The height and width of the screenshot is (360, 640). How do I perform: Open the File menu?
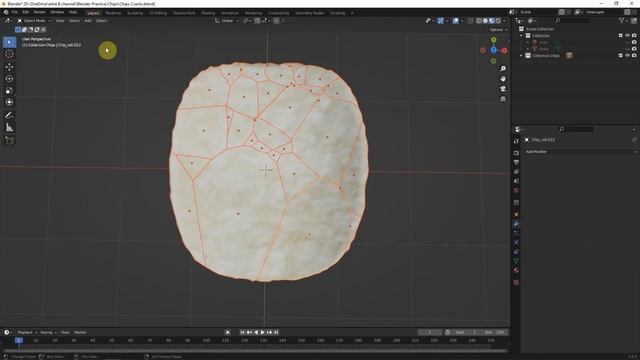pyautogui.click(x=14, y=13)
